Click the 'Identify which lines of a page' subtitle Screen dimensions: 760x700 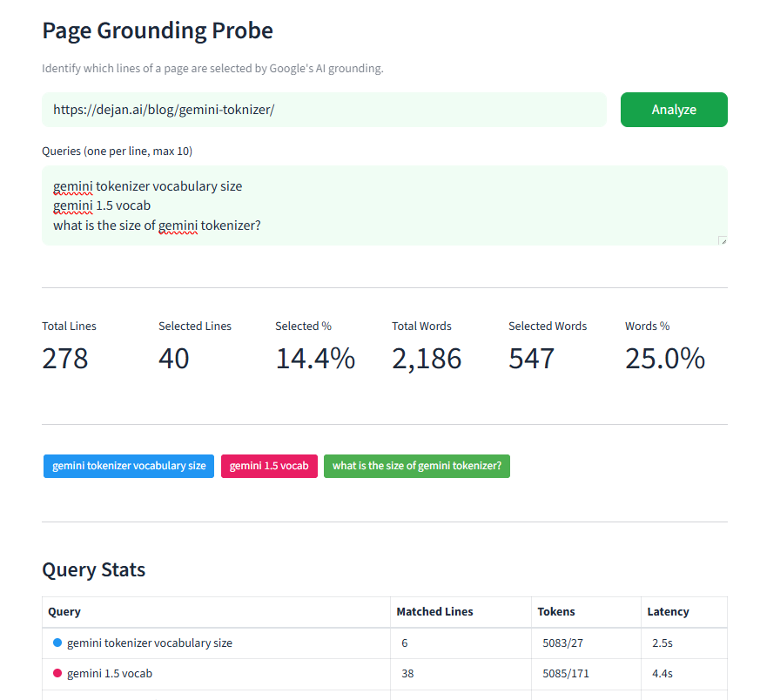(x=212, y=69)
